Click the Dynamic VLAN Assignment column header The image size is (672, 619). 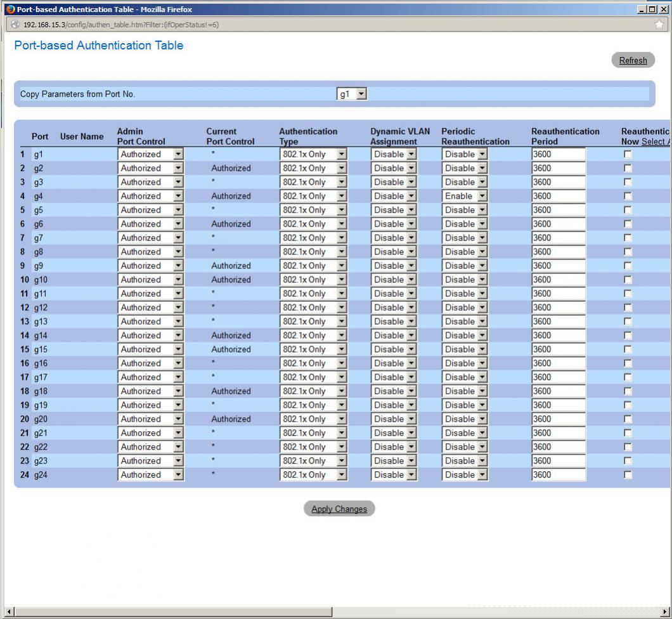point(400,136)
